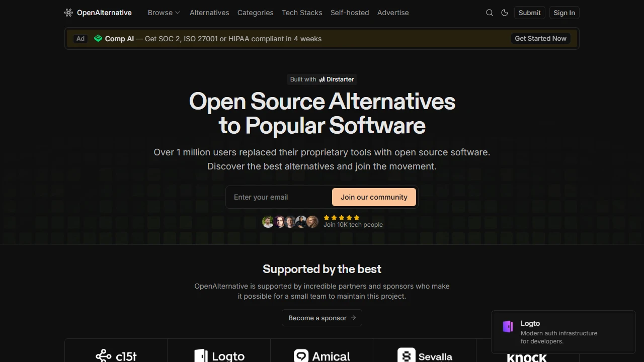This screenshot has height=362, width=644.
Task: Open the Tech Stacks page
Action: [302, 13]
